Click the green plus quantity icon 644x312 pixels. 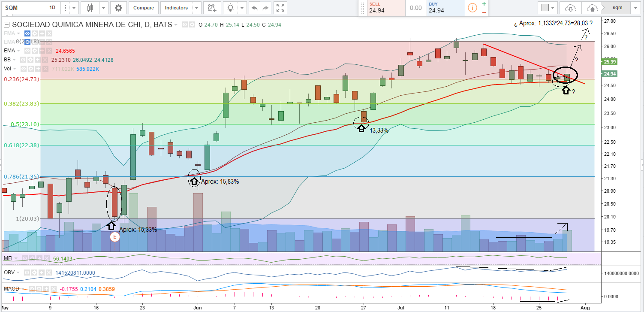(x=484, y=4)
